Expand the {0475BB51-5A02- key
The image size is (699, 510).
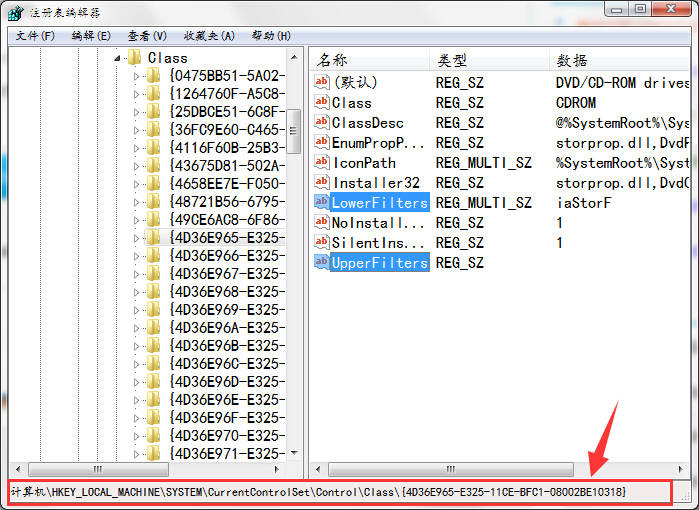pyautogui.click(x=138, y=76)
